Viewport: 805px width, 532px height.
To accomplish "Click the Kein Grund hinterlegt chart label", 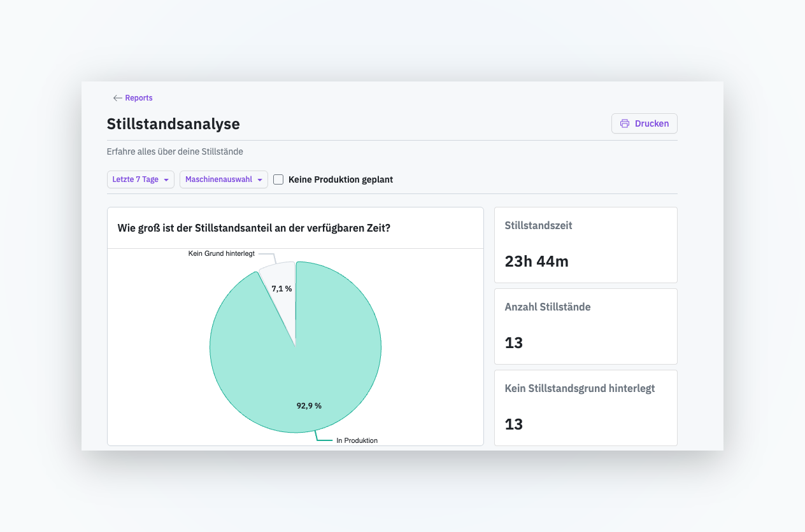I will click(222, 253).
